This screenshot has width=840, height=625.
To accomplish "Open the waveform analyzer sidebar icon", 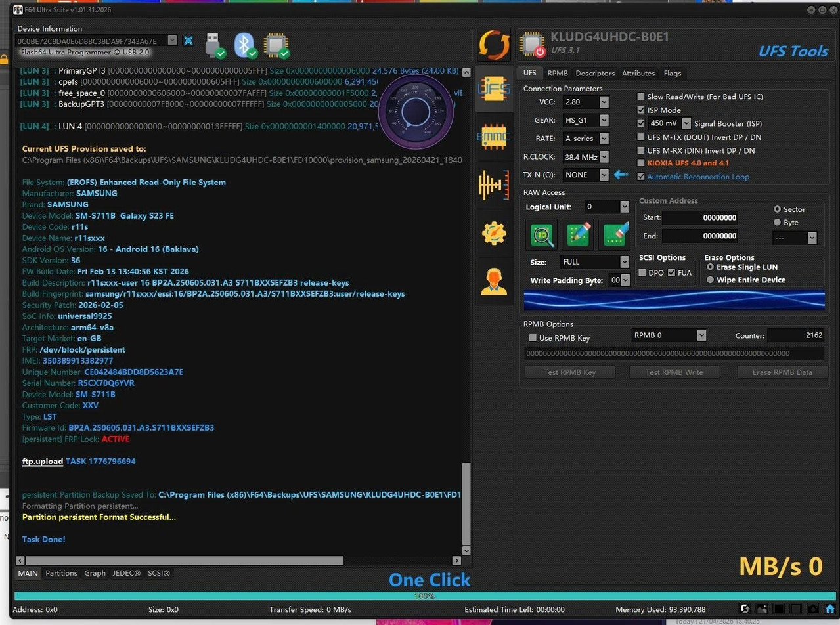I will tap(494, 185).
